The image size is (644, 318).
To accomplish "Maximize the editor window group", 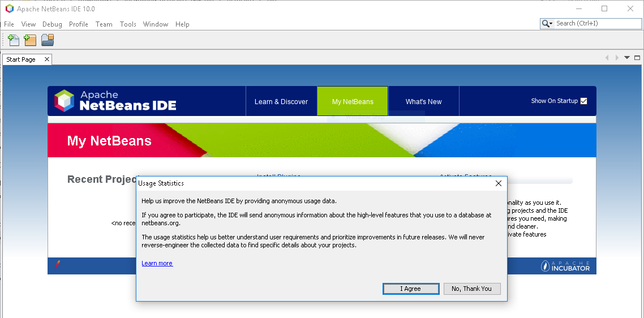I will click(637, 58).
